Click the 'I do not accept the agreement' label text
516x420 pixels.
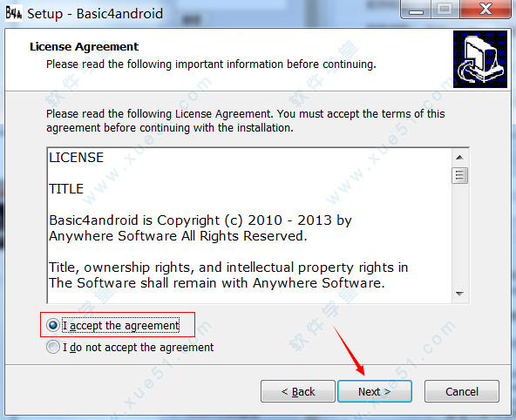[x=139, y=348]
